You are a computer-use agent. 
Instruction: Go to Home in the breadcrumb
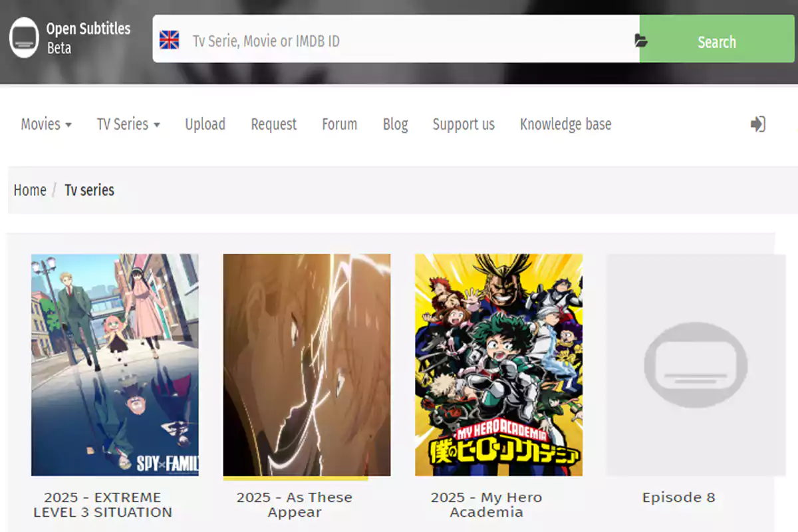[30, 190]
